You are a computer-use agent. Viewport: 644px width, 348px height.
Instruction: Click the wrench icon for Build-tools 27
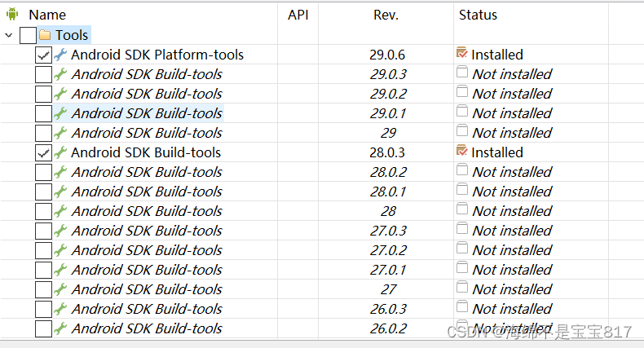[x=60, y=289]
